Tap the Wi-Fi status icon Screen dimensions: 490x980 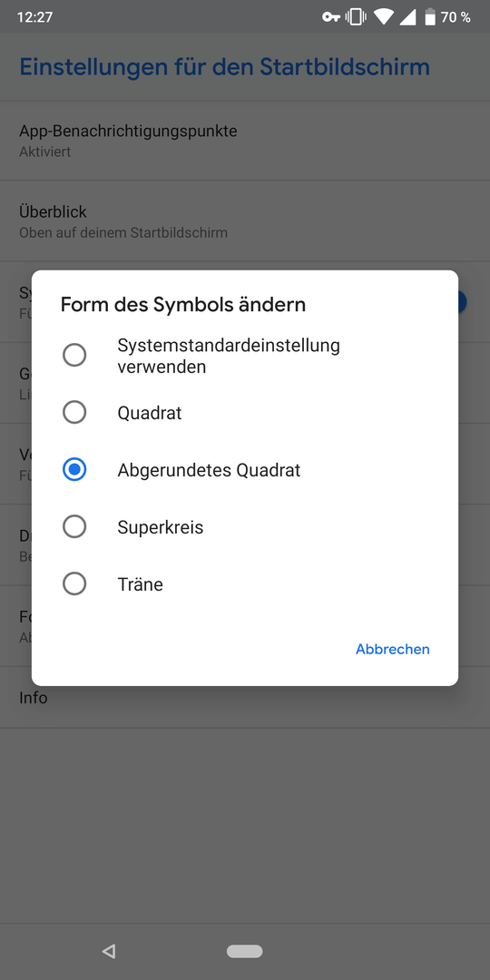tap(384, 17)
